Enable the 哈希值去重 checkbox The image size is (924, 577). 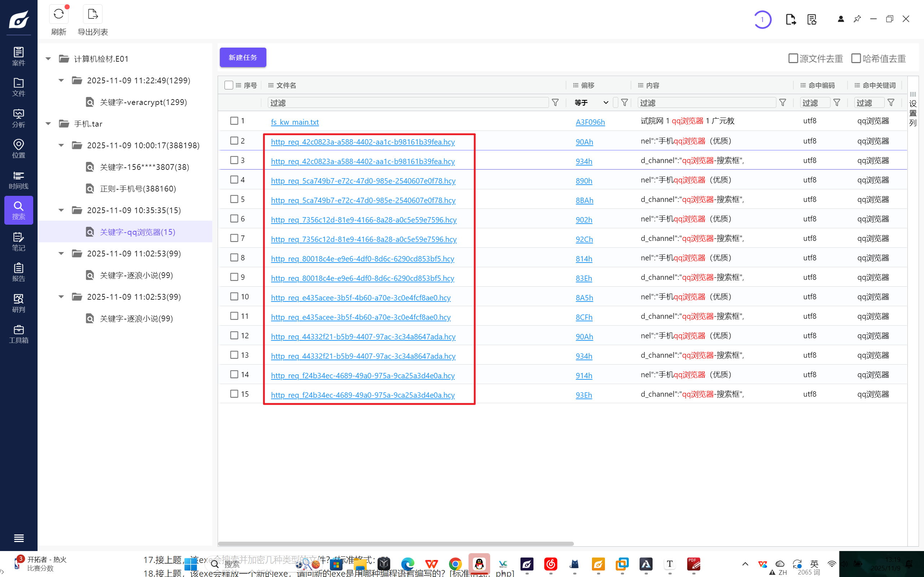pyautogui.click(x=856, y=58)
